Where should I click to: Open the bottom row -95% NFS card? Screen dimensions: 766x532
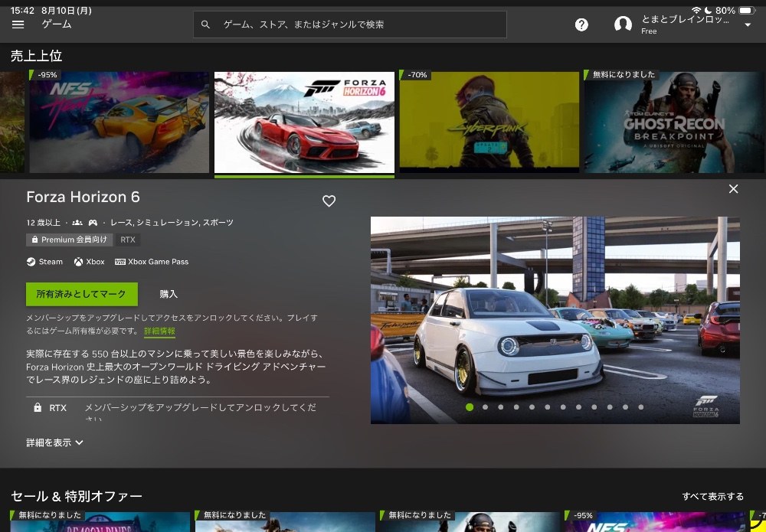(655, 521)
